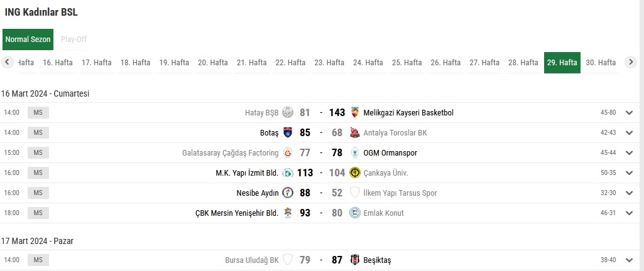
Task: Show later weeks with the right arrow
Action: [631, 62]
